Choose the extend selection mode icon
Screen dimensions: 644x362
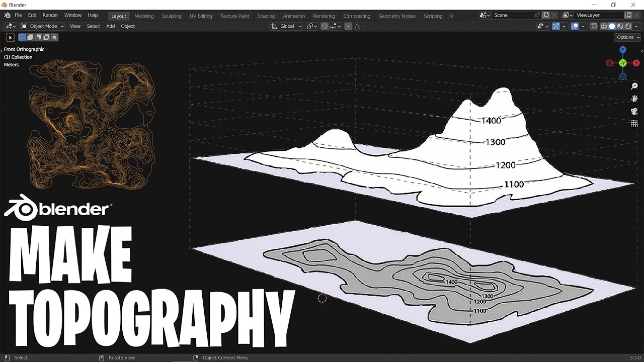pos(31,37)
